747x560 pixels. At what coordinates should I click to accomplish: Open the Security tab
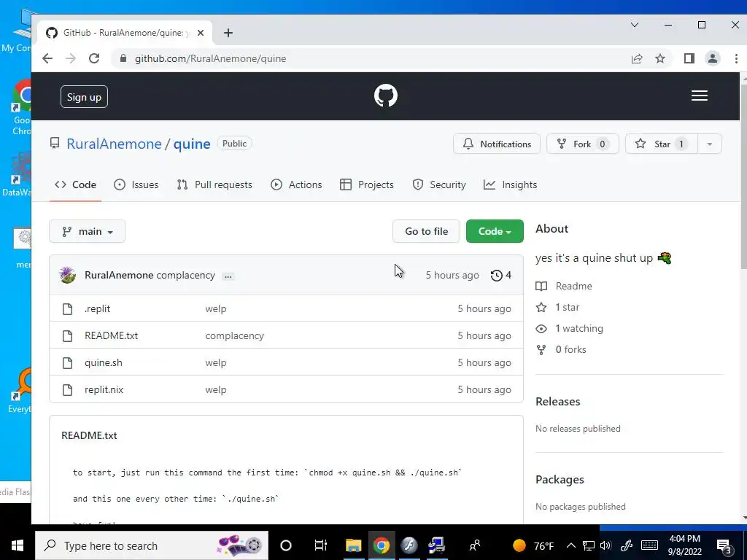tap(438, 184)
